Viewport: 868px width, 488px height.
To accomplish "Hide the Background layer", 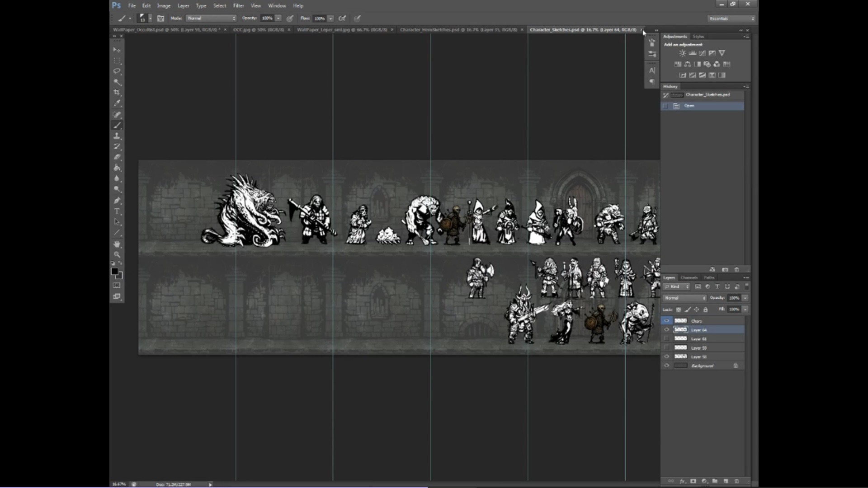I will [x=666, y=366].
